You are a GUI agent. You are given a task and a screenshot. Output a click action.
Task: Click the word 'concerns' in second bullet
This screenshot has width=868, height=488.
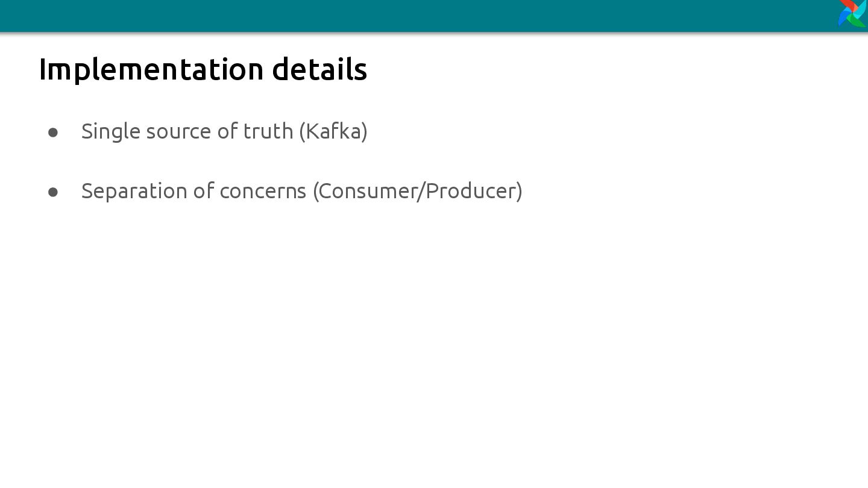[x=263, y=192]
